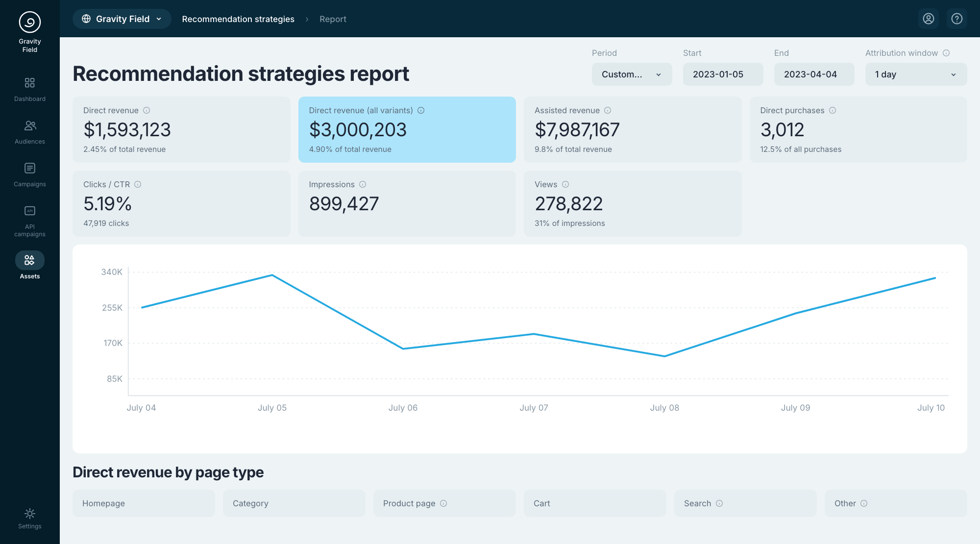
Task: Select the Impressions metric card
Action: coord(407,203)
